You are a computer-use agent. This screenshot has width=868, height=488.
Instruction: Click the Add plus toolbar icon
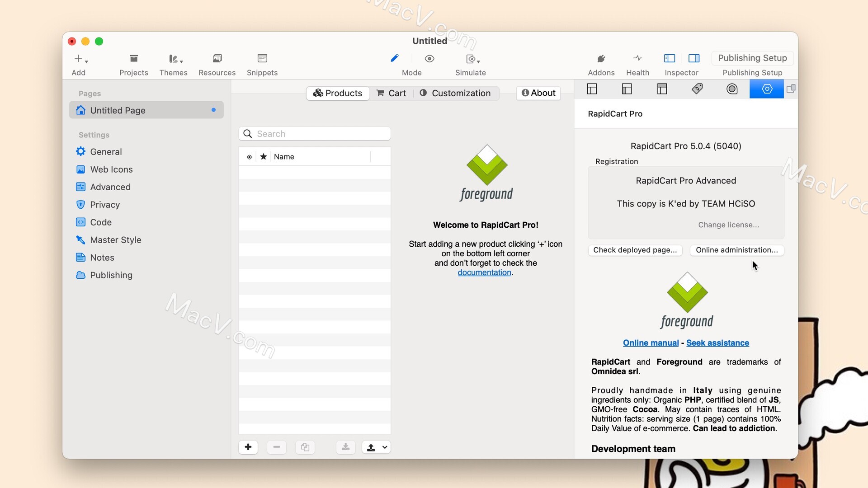pos(78,59)
